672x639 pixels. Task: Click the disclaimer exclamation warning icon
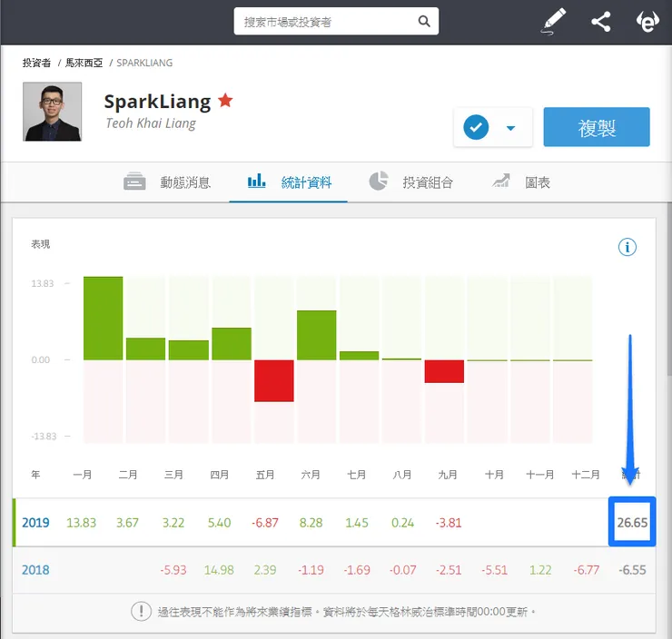click(141, 611)
